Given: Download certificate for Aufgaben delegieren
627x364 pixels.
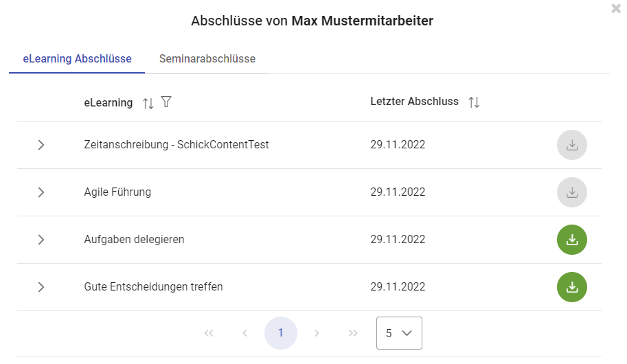Looking at the screenshot, I should tap(571, 240).
